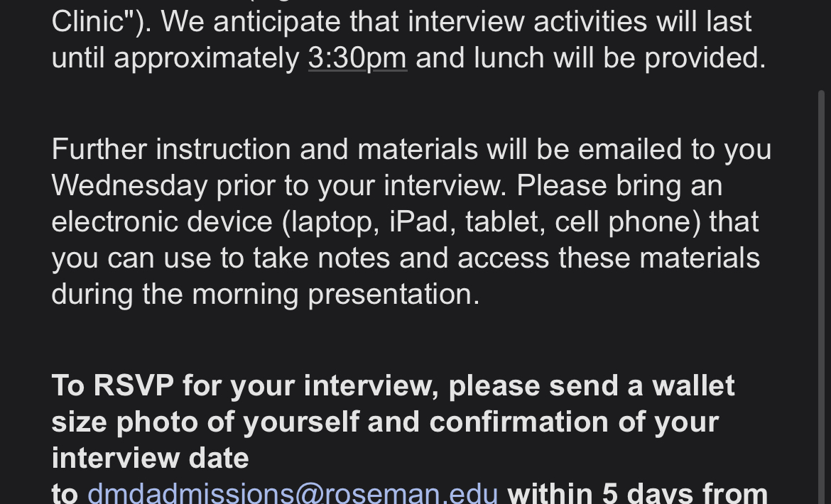Click the underlined 3:30pm time link
The height and width of the screenshot is (504, 831).
[x=358, y=57]
